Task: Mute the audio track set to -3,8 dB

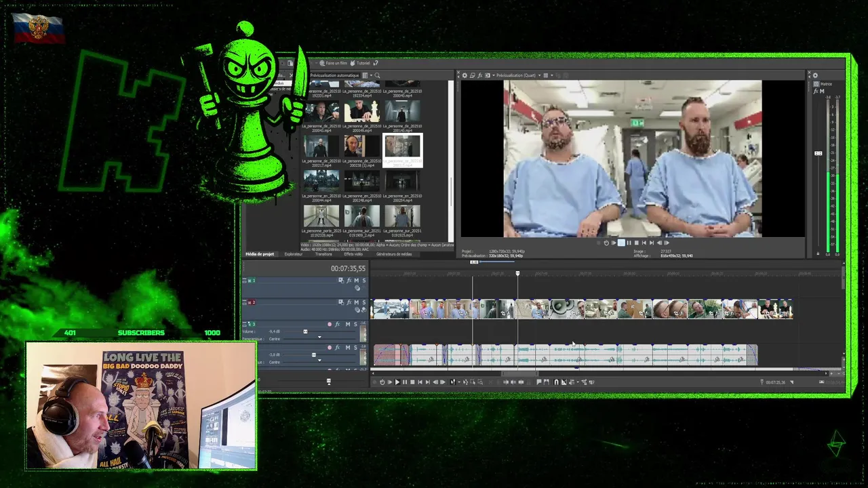Action: (348, 348)
